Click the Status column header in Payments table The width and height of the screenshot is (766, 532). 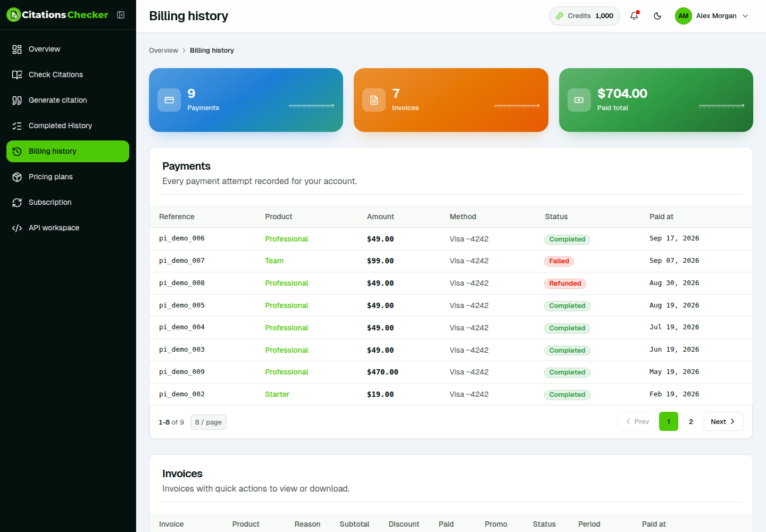tap(556, 217)
